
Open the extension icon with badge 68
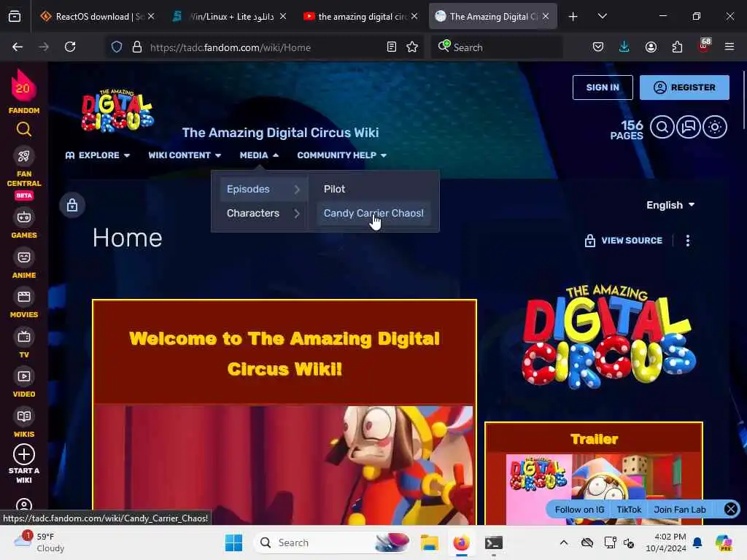(704, 46)
